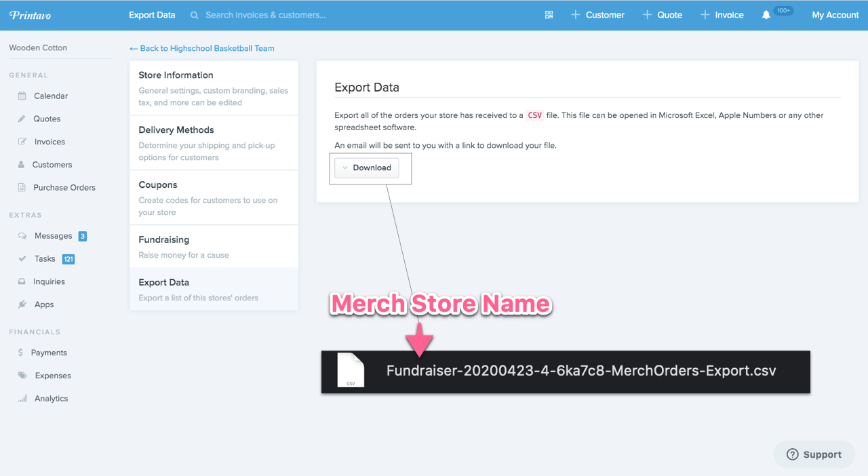Expand the Download dropdown button
The image size is (868, 476).
366,167
